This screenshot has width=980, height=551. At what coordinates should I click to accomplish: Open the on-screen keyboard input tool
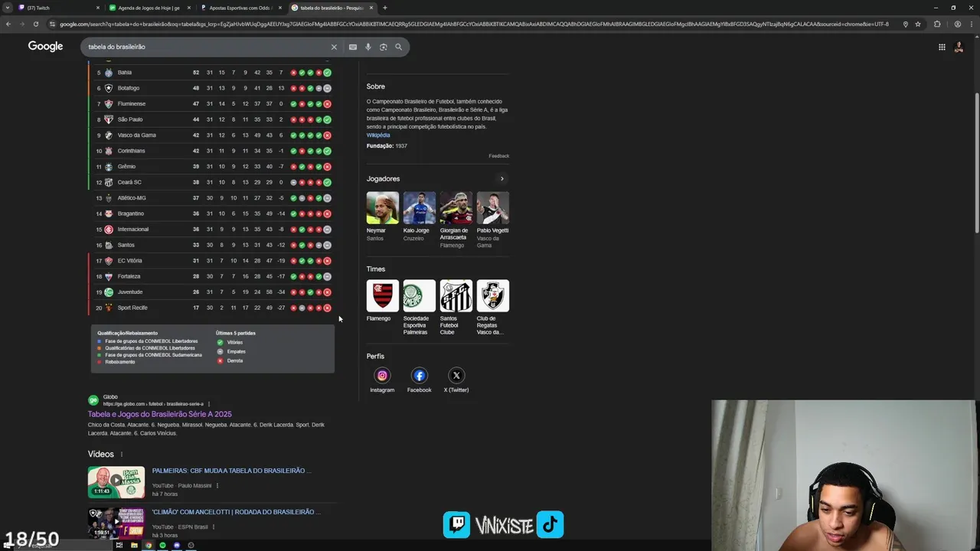coord(352,47)
